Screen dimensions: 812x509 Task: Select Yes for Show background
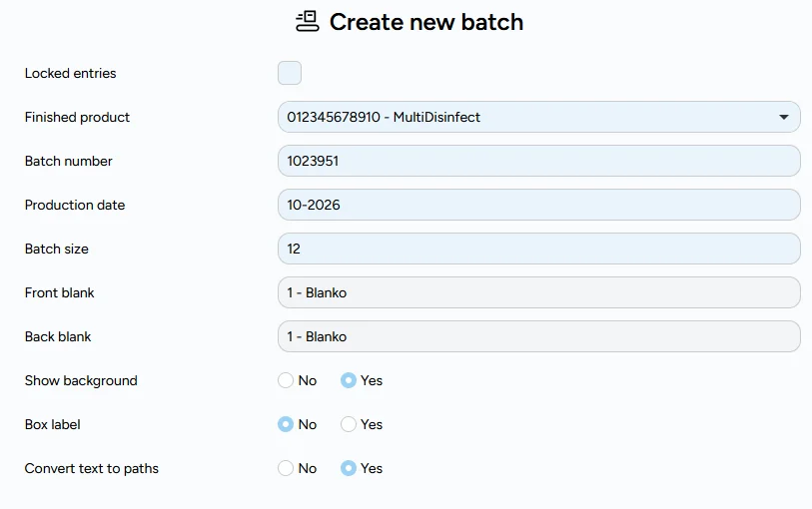coord(349,380)
